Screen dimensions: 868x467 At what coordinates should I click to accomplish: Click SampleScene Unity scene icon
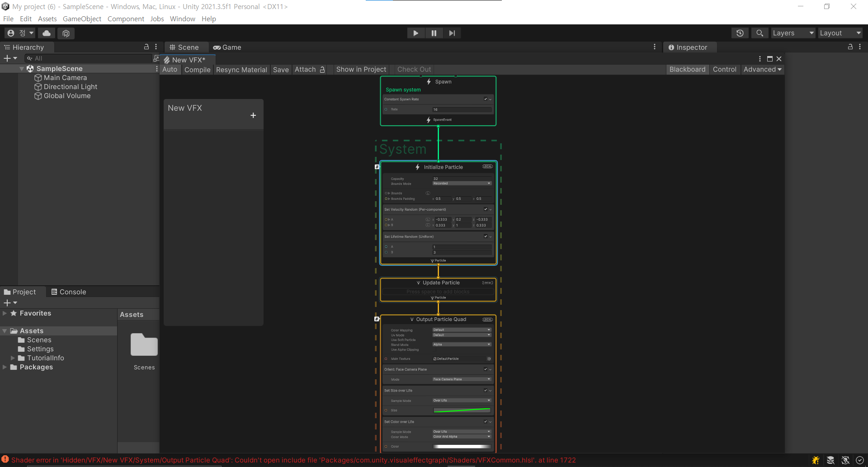[x=30, y=69]
